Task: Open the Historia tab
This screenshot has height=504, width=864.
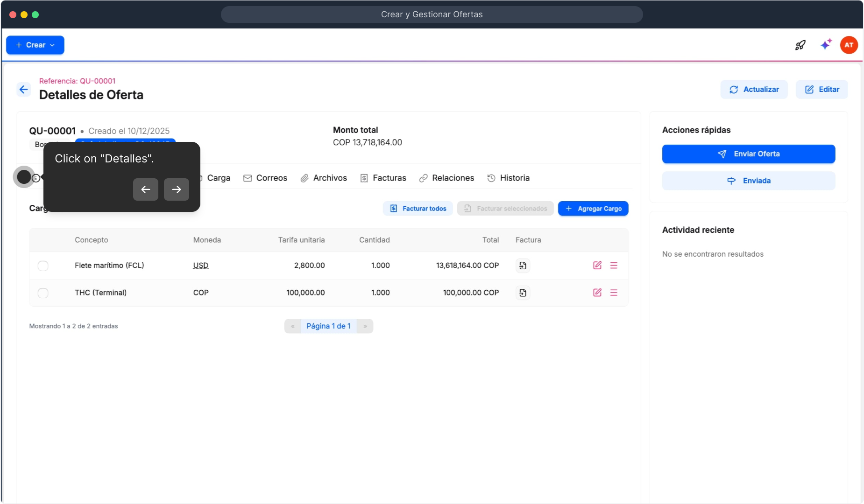Action: pos(508,178)
